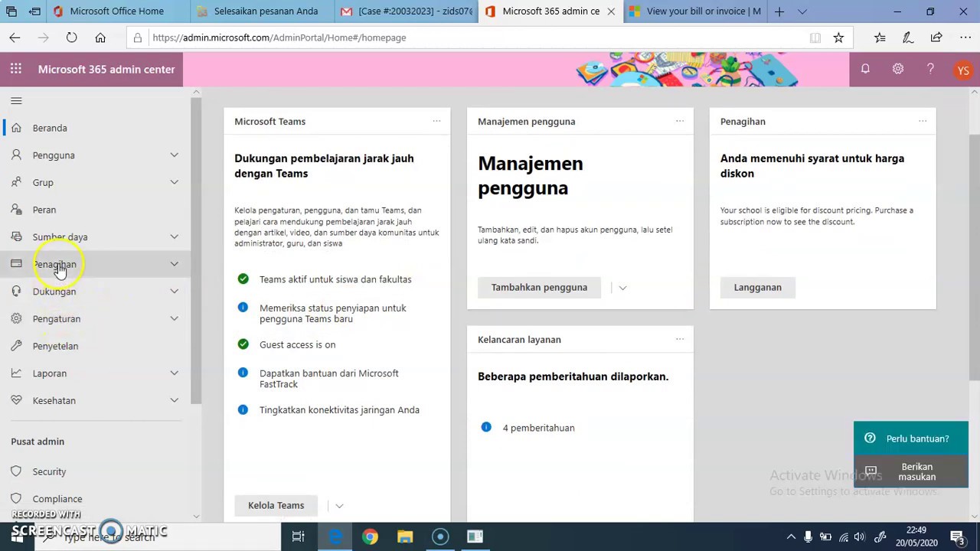
Task: Click the Sumber daya icon
Action: click(16, 236)
